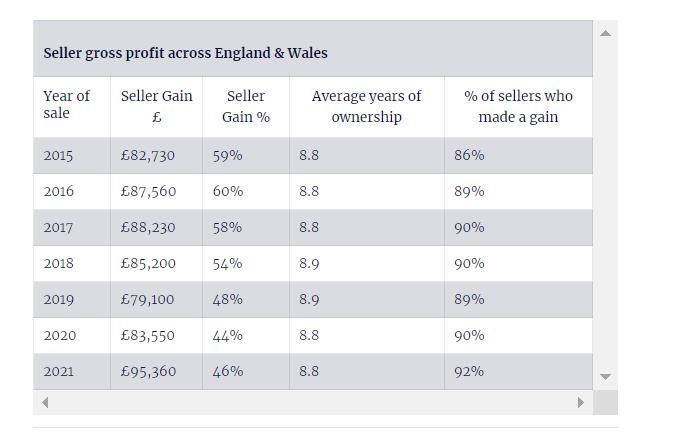Viewport: 682px width, 439px height.
Task: Click the 8.9 ownership value for 2018
Action: pos(309,263)
